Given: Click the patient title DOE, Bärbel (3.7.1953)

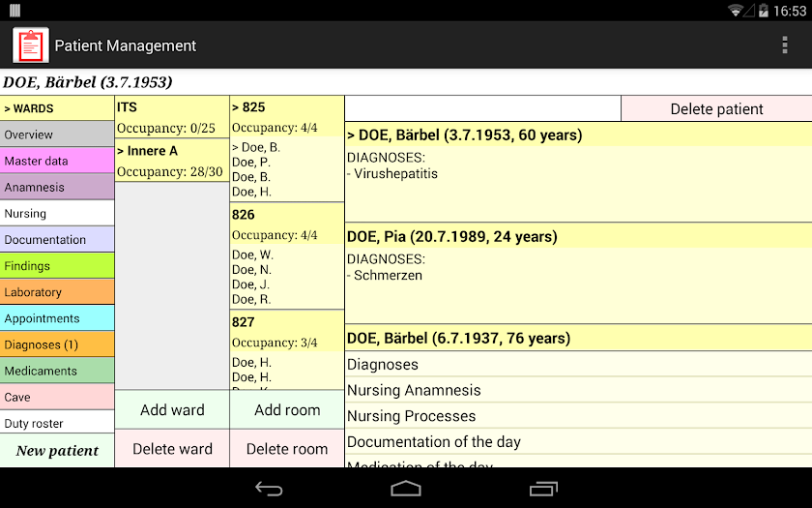Looking at the screenshot, I should click(x=88, y=82).
